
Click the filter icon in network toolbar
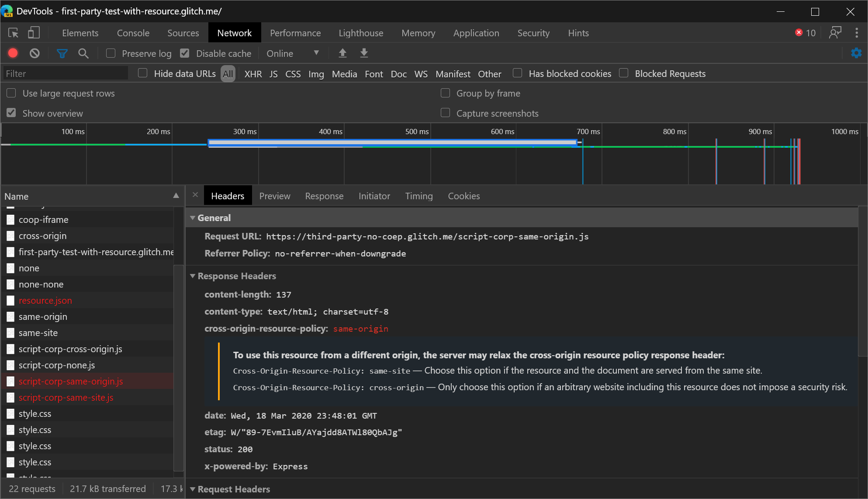tap(62, 54)
